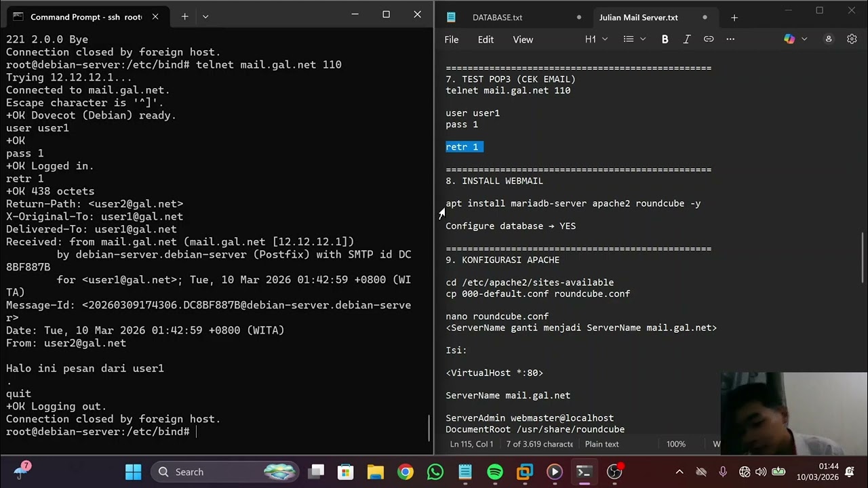The height and width of the screenshot is (488, 868).
Task: Click the '7. TEST POP3 (CEK EMAIL)' heading
Action: tap(511, 79)
